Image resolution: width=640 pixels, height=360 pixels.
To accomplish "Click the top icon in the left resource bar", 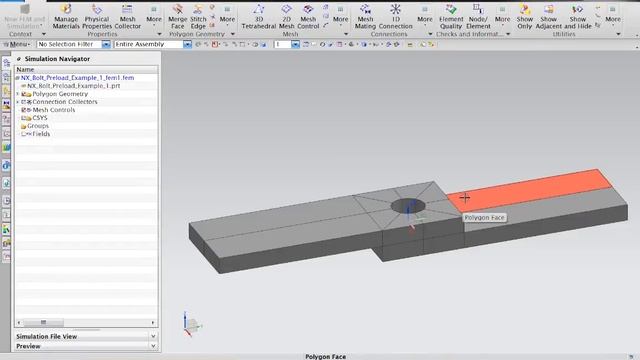I will click(x=6, y=62).
